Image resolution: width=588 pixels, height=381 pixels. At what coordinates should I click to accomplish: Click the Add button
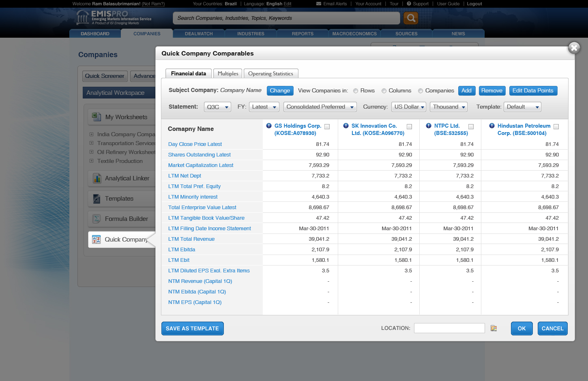tap(466, 91)
